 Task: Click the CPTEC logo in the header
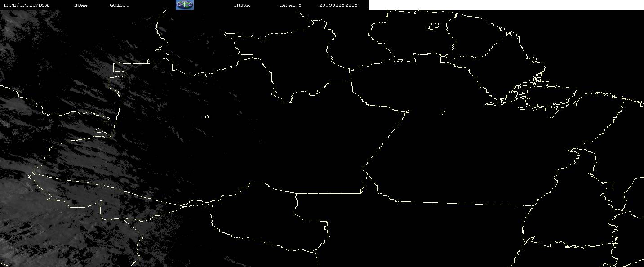(x=184, y=5)
